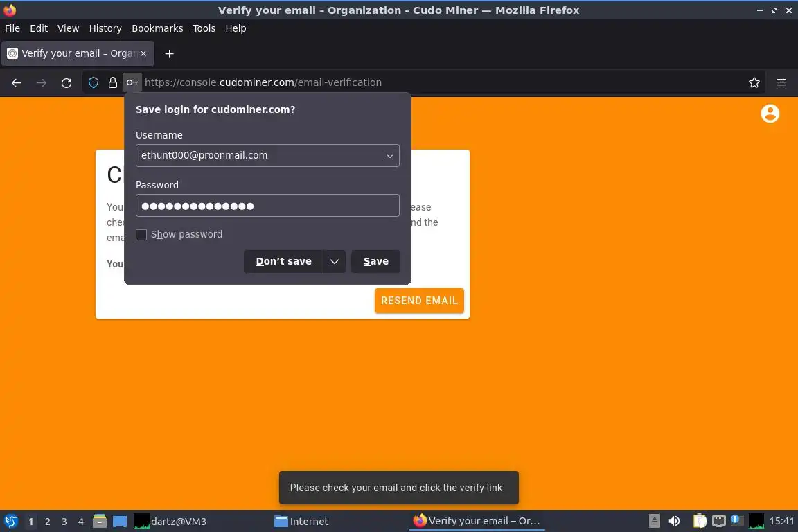Open the tracking protection shield
This screenshot has height=532, width=798.
pos(94,82)
